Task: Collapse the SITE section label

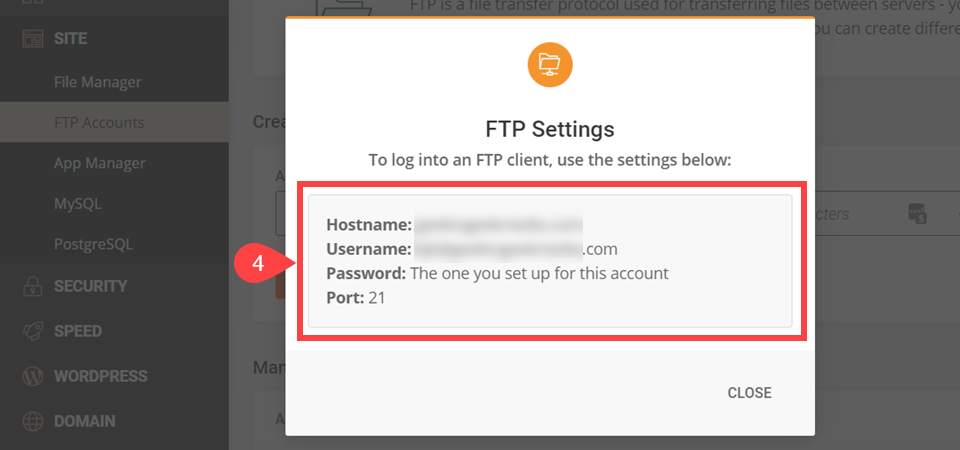Action: click(x=70, y=40)
